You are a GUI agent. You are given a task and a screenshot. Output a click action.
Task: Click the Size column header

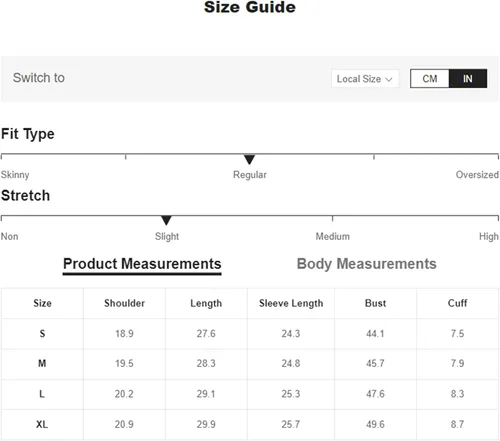(42, 303)
